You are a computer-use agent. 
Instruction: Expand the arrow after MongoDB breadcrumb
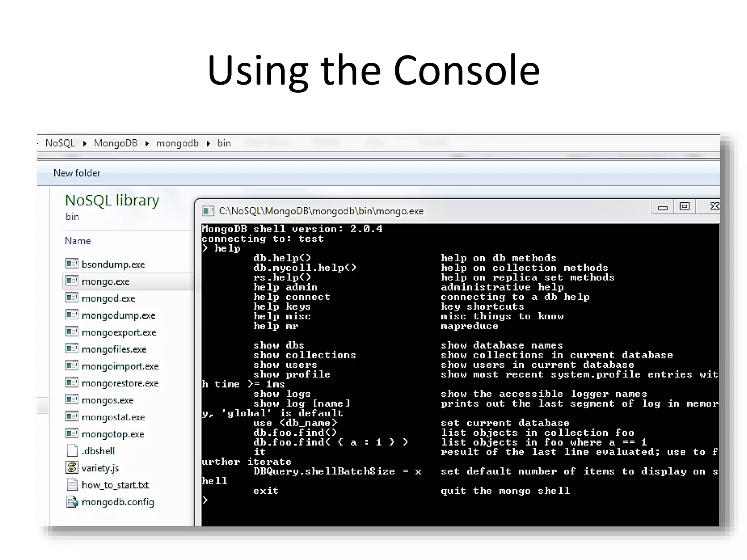coord(147,144)
